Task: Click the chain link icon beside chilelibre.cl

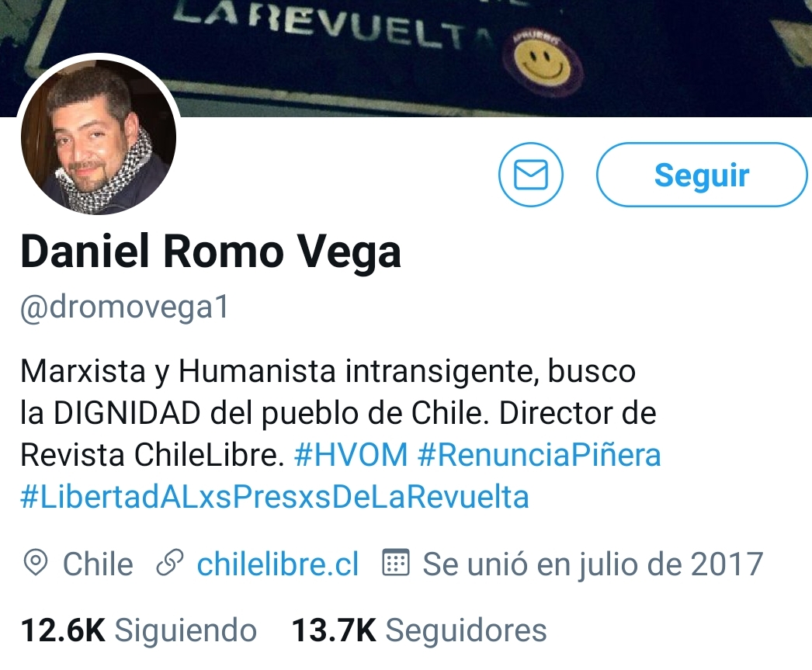Action: [x=170, y=564]
